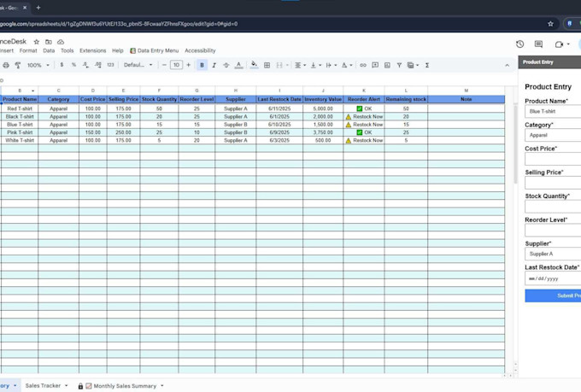The height and width of the screenshot is (392, 581).
Task: Toggle strikethrough formatting
Action: tap(226, 65)
